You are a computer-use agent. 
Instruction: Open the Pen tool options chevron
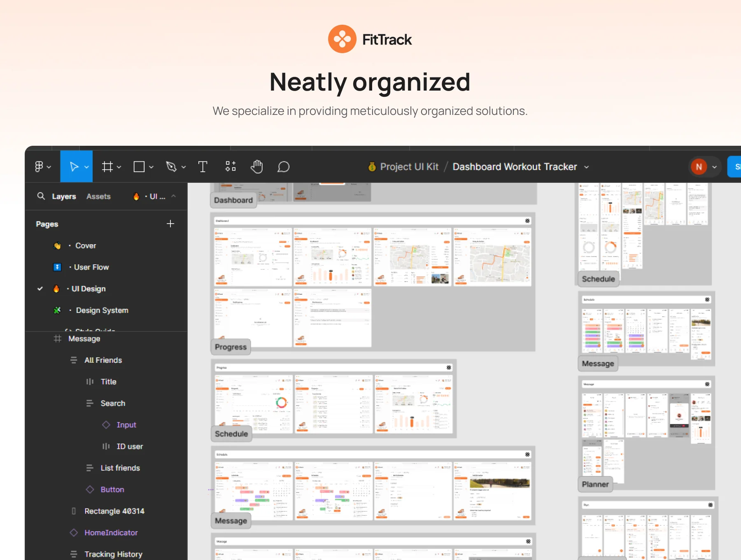point(184,167)
